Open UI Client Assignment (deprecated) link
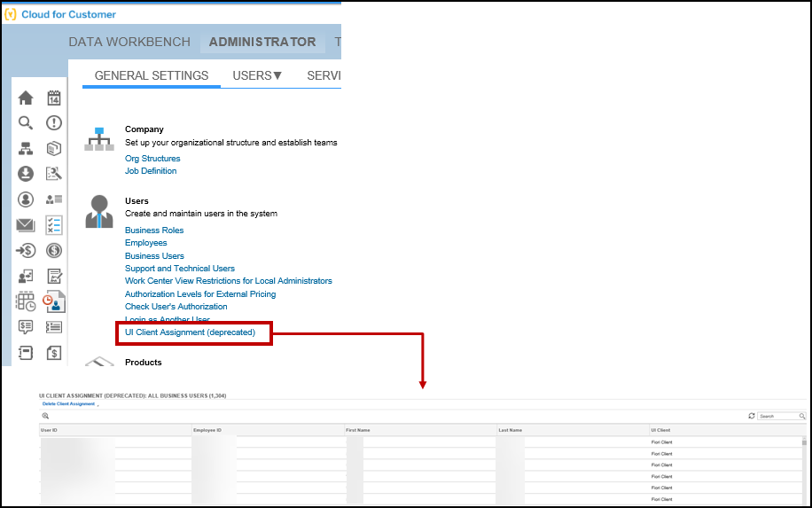 pyautogui.click(x=190, y=332)
